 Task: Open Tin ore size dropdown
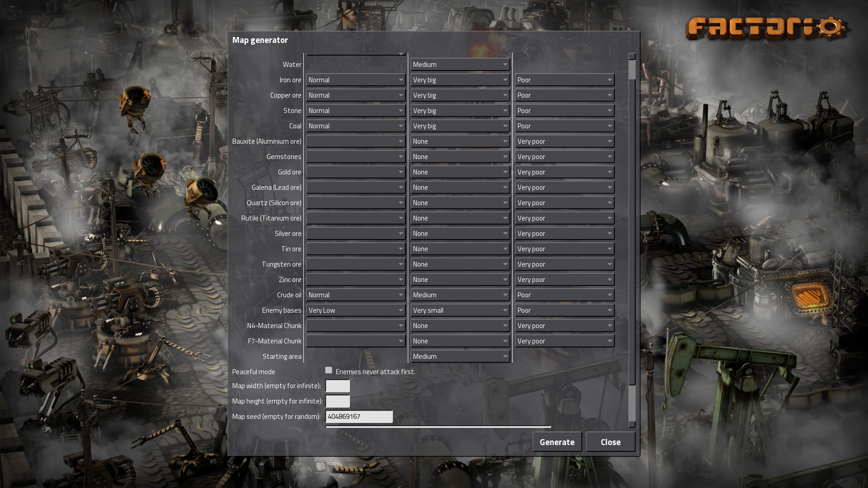click(460, 249)
